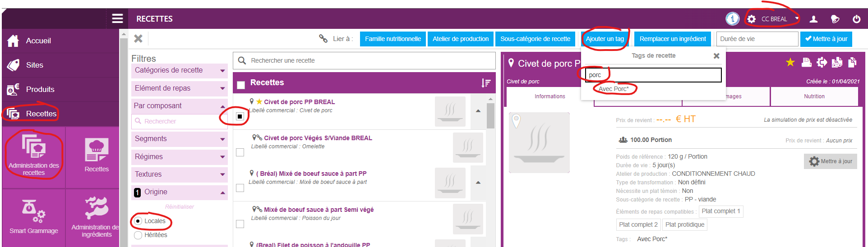Open the user profile icon
This screenshot has width=868, height=247.
click(x=813, y=19)
